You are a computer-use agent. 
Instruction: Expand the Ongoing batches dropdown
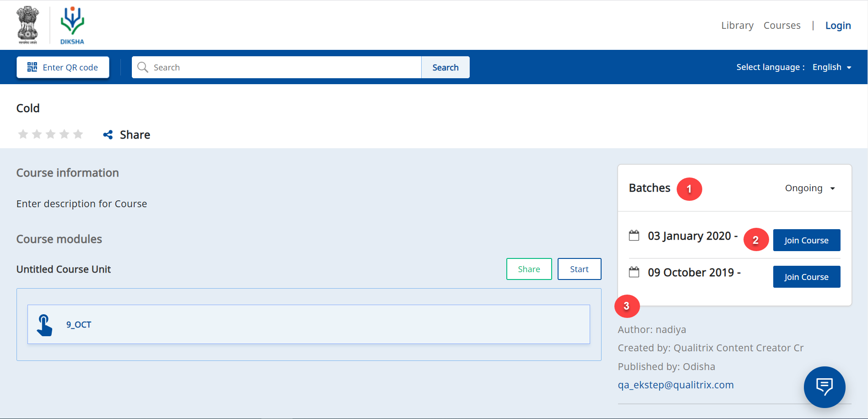coord(810,188)
